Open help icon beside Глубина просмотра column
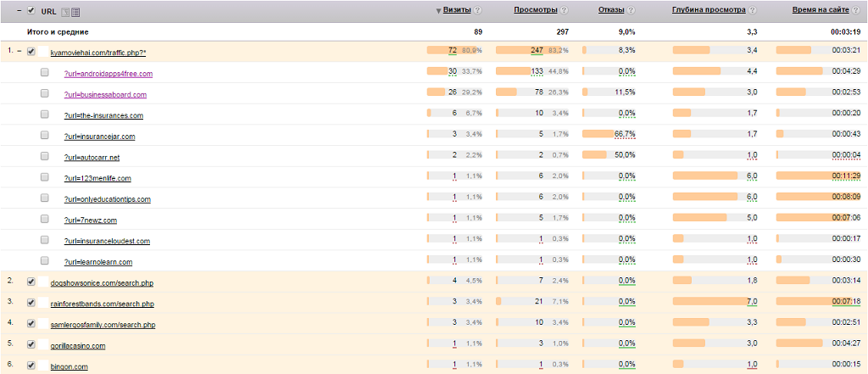 point(753,10)
